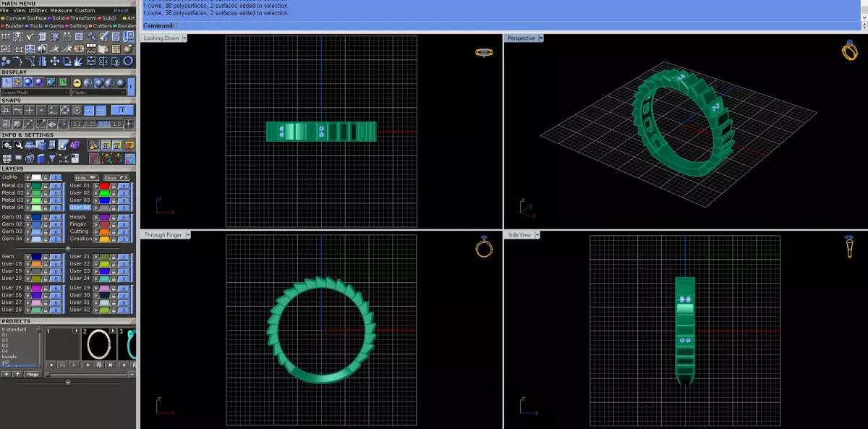This screenshot has height=429, width=868.
Task: Toggle the lock on the User 01 layer
Action: point(114,186)
